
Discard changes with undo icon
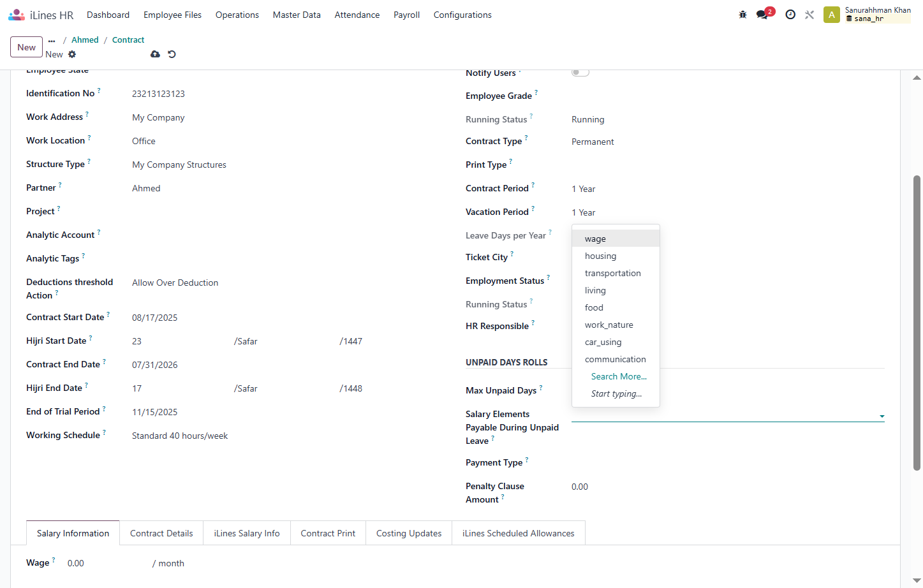click(x=172, y=54)
